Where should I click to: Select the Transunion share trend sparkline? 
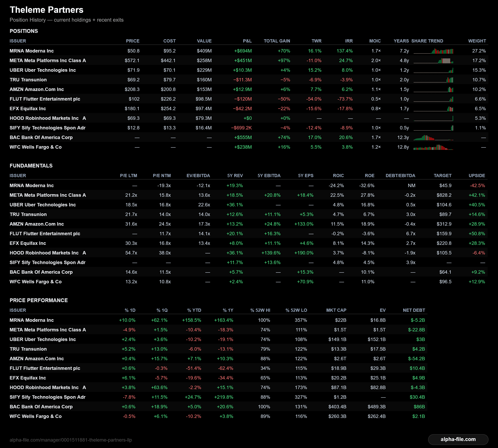point(433,80)
